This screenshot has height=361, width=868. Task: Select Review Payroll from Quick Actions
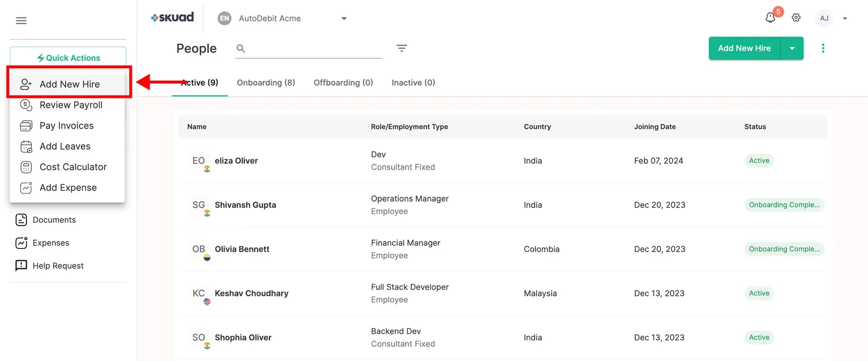71,105
